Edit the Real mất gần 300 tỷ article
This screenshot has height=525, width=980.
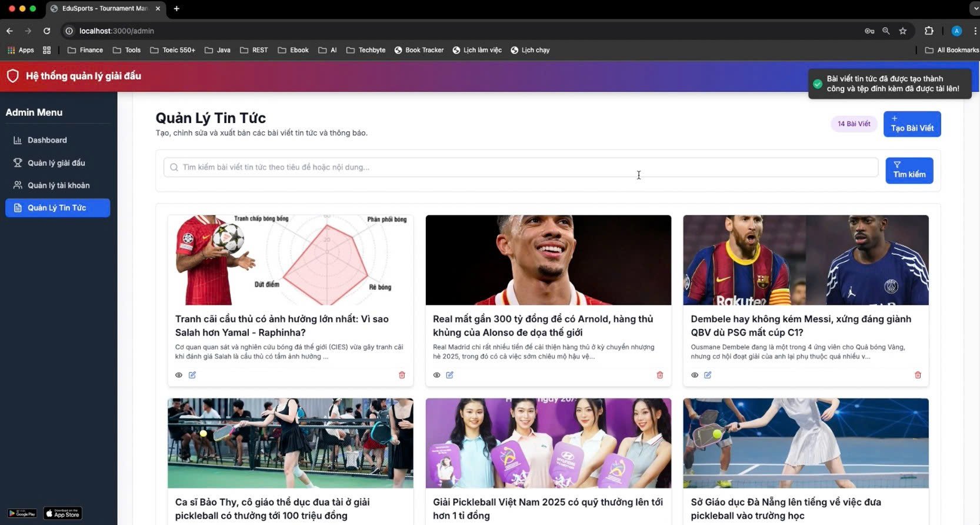(450, 375)
